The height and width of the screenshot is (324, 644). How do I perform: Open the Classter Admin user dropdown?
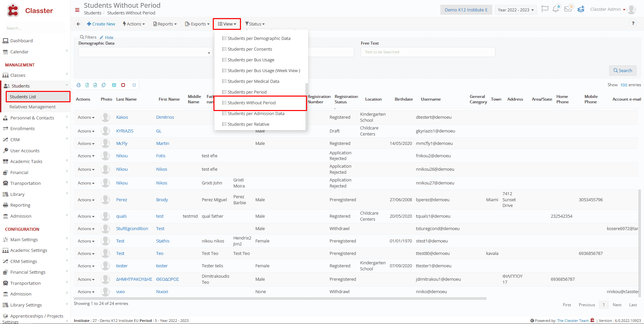(608, 9)
